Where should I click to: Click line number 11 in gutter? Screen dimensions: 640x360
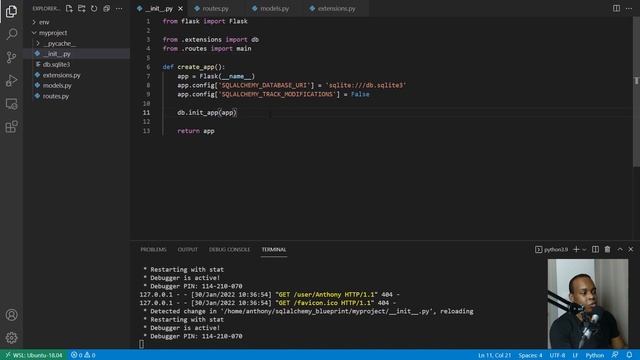tap(147, 113)
